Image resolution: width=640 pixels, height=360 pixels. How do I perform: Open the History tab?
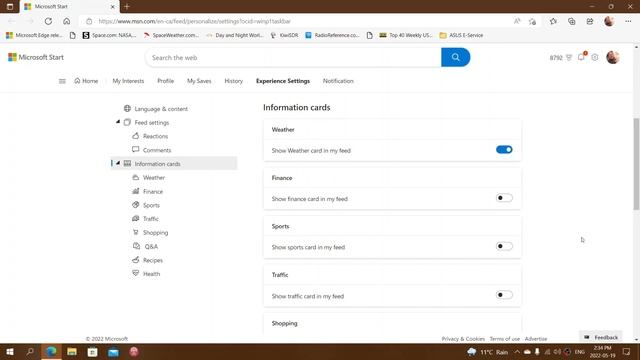tap(233, 81)
